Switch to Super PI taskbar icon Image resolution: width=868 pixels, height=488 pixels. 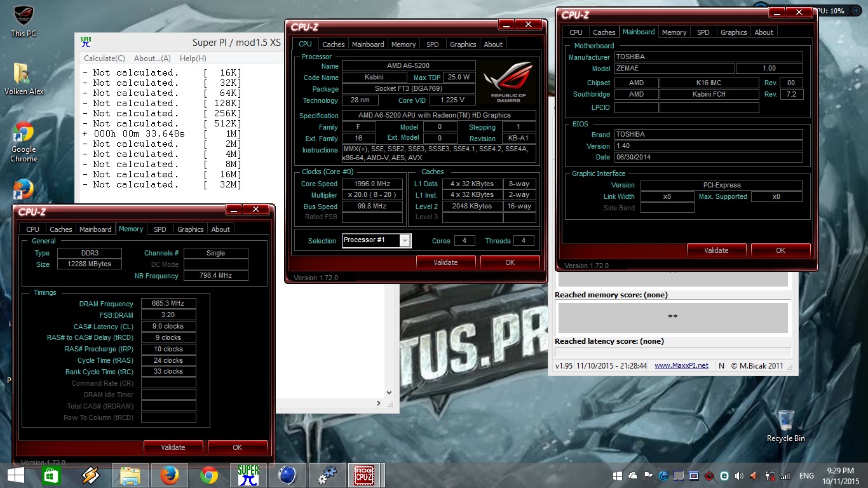click(x=248, y=475)
